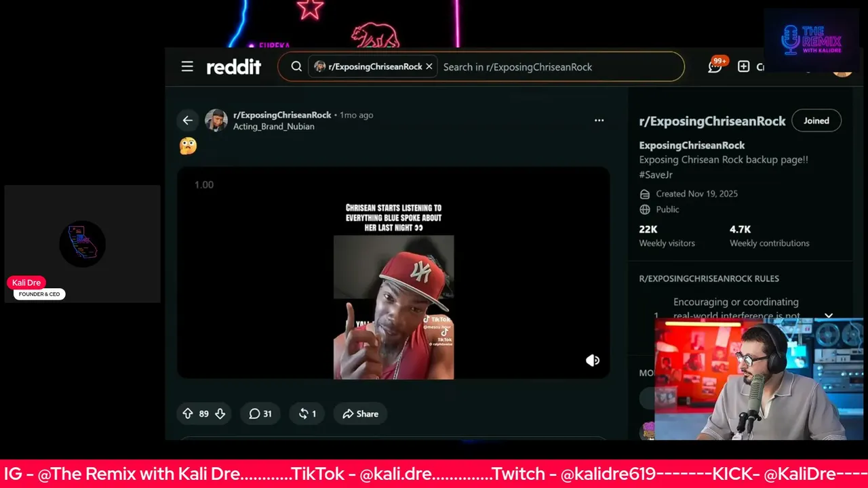
Task: Open the 31 comments button
Action: (260, 413)
